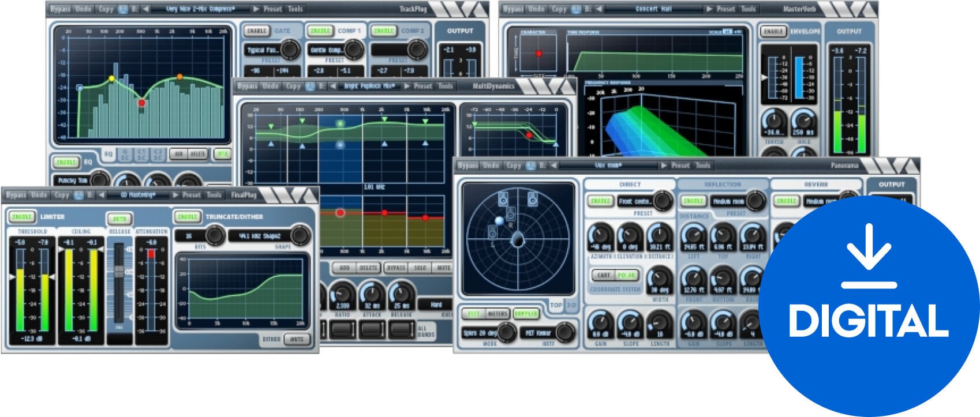Select the red EQ band node in TrackPlug
Screen dimensions: 980x417
[141, 103]
